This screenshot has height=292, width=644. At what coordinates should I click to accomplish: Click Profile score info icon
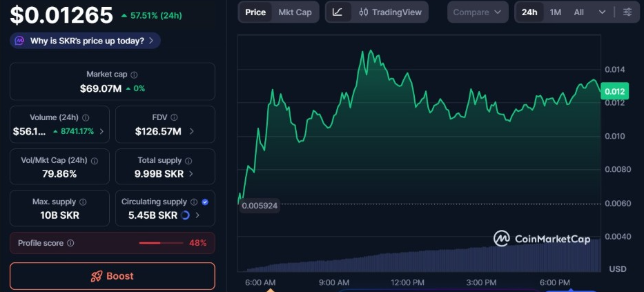coord(70,243)
